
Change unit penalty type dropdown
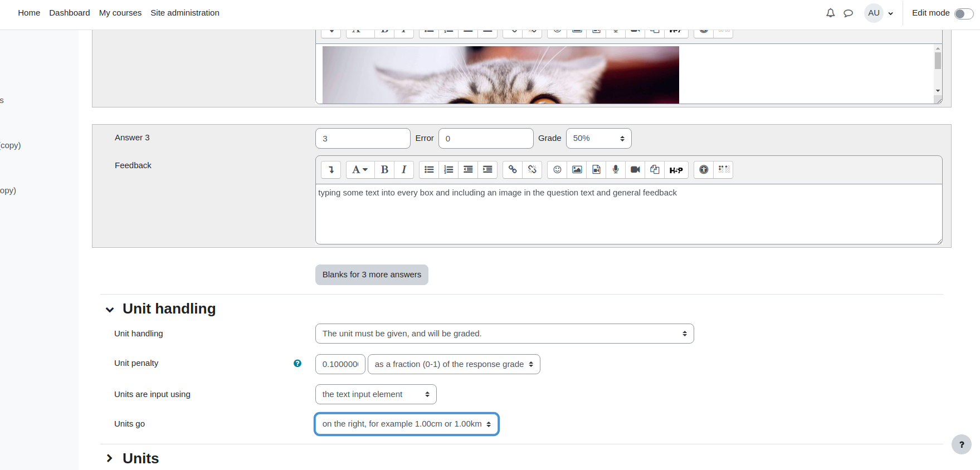tap(454, 364)
